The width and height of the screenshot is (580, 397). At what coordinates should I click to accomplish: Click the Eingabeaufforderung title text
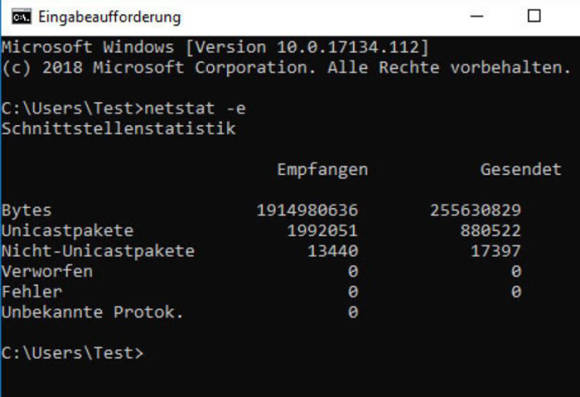pos(109,17)
